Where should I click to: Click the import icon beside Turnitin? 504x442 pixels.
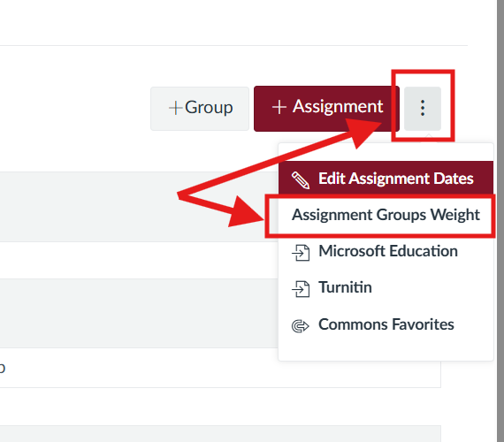coord(301,288)
